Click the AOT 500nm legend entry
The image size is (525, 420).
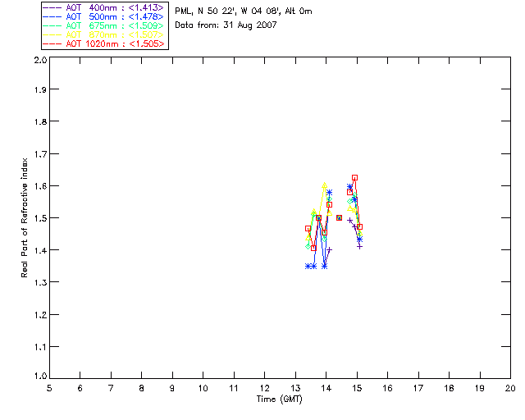(103, 16)
